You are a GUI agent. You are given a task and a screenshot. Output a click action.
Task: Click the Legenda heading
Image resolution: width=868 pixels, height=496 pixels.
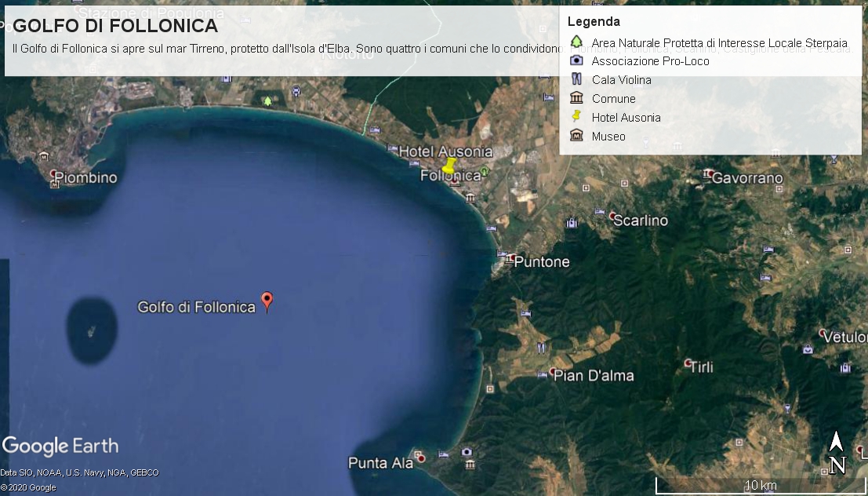594,22
